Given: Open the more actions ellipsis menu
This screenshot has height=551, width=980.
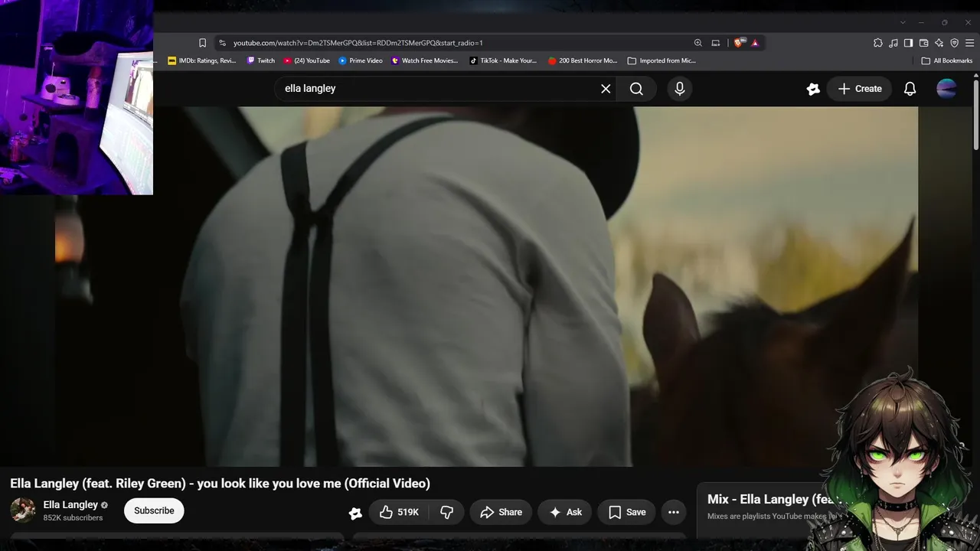Looking at the screenshot, I should point(674,512).
